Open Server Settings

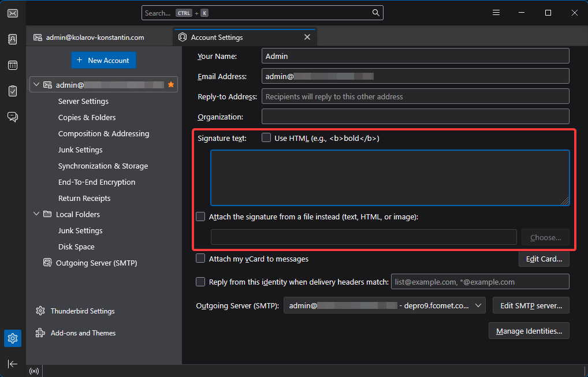click(83, 101)
